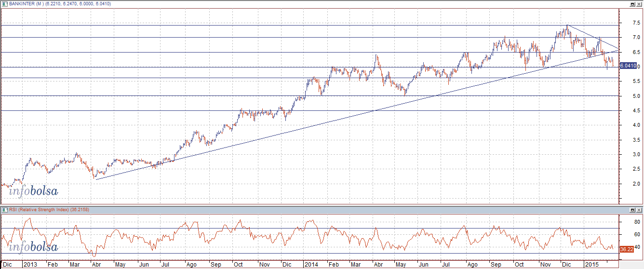Click the 6.0410 current price label
This screenshot has height=269, width=644.
(x=629, y=65)
